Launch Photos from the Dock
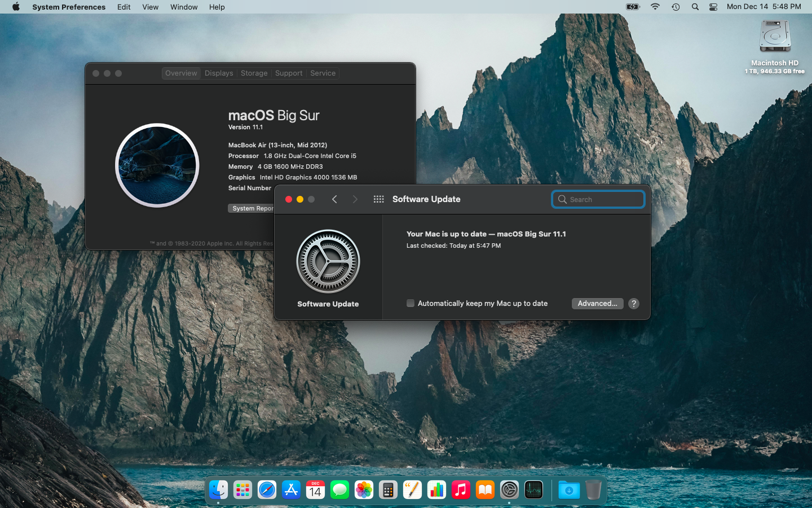Screen dimensions: 812x508 click(x=364, y=490)
